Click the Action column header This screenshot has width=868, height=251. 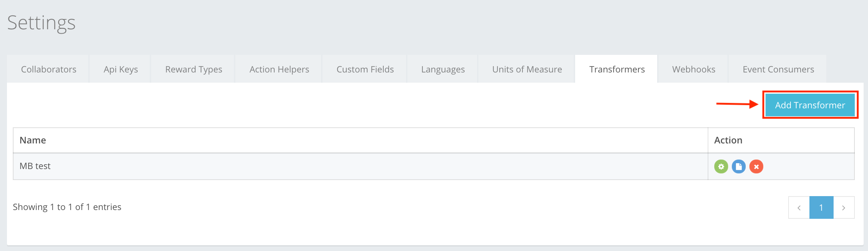[728, 140]
